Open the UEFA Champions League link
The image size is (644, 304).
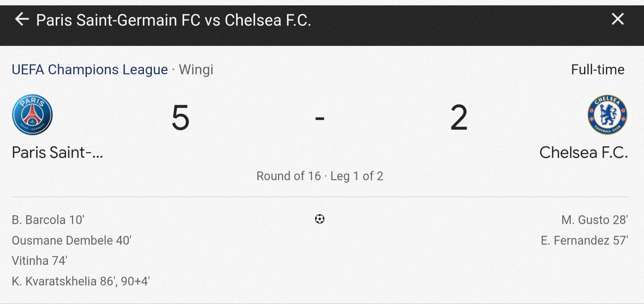90,70
